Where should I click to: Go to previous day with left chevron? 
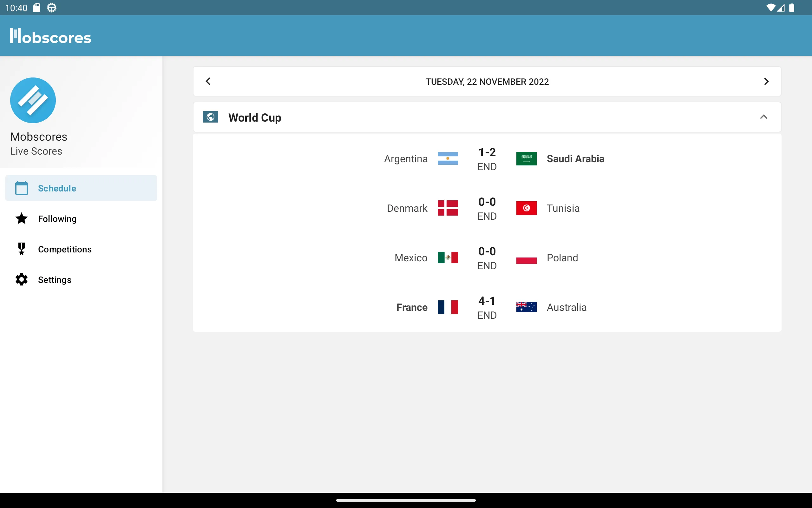[208, 81]
